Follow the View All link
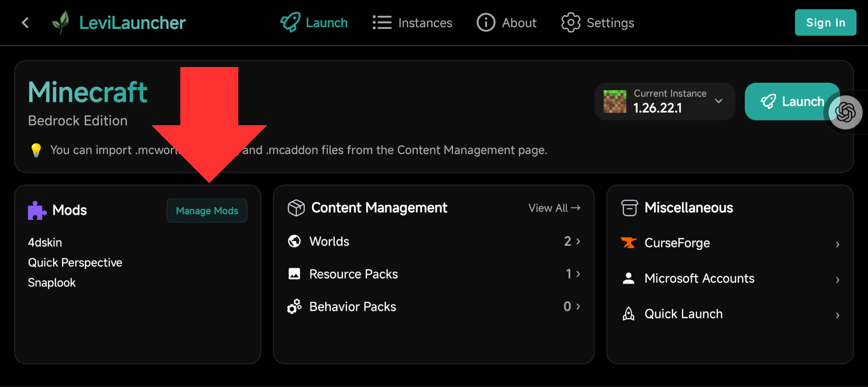This screenshot has height=387, width=868. click(x=554, y=208)
